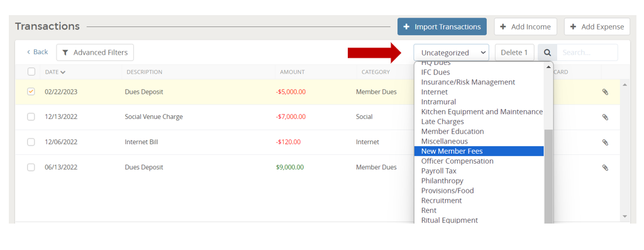The height and width of the screenshot is (250, 644).
Task: Click the AMOUNT column header
Action: 292,72
